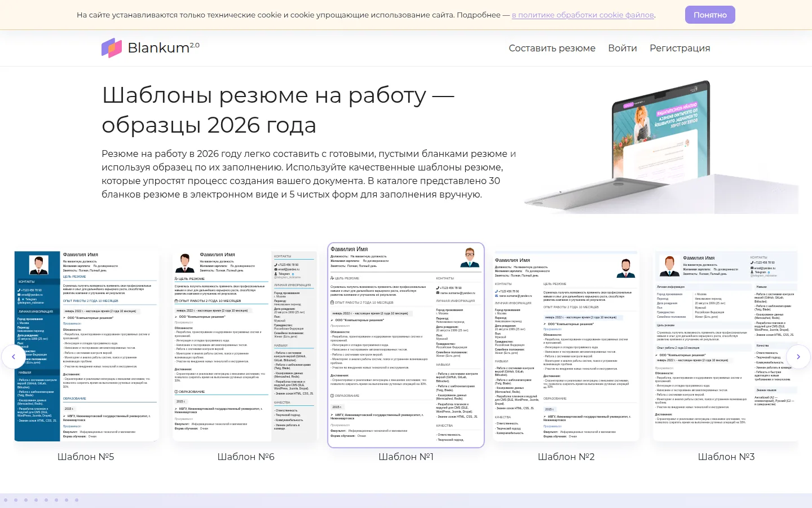Select resume template №5 thumbnail
This screenshot has width=812, height=508.
[86, 347]
